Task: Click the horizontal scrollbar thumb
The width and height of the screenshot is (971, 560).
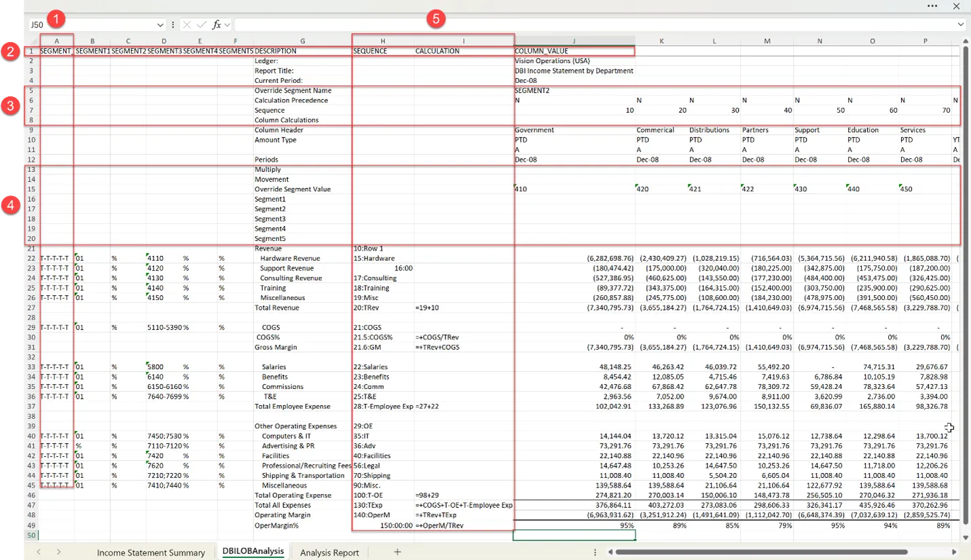Action: tap(761, 552)
